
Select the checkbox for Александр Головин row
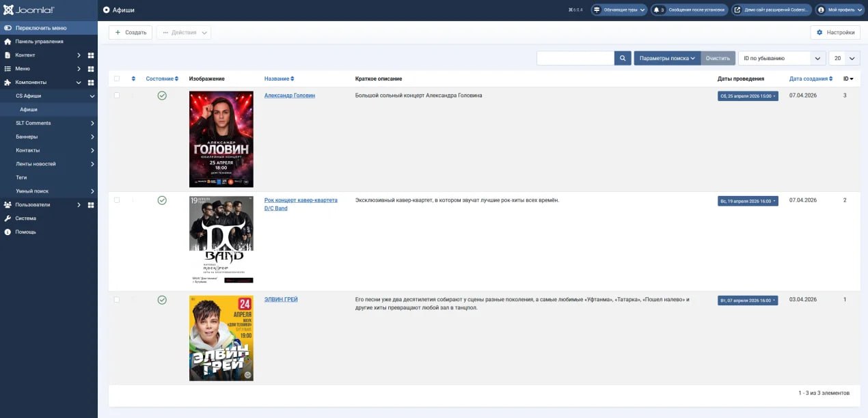coord(116,95)
